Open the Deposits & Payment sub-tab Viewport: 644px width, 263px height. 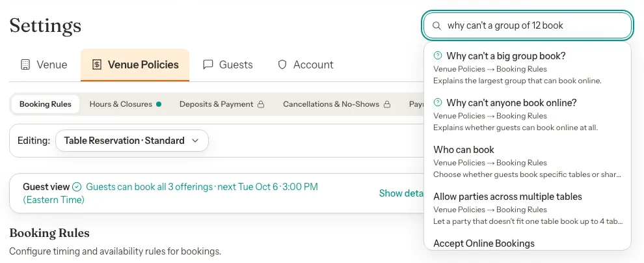[222, 104]
